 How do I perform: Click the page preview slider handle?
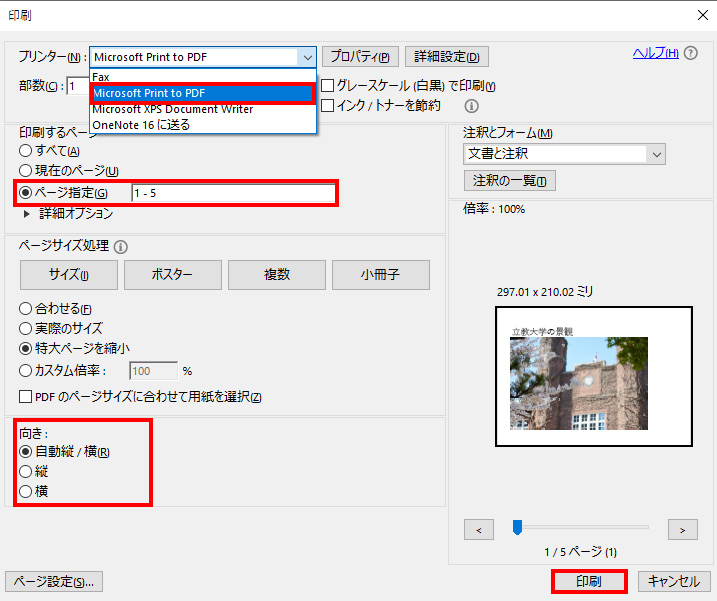point(517,527)
